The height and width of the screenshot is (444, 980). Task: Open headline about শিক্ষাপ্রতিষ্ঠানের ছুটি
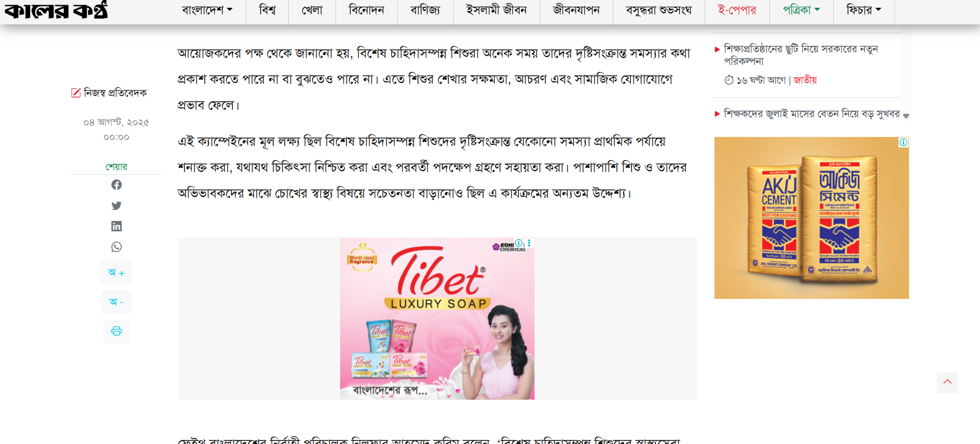801,55
